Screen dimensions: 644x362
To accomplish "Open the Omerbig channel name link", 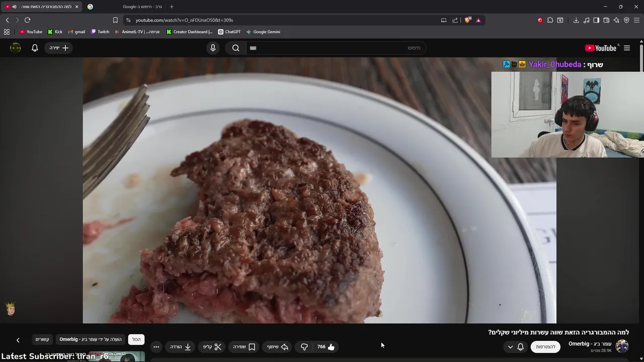I will point(590,344).
